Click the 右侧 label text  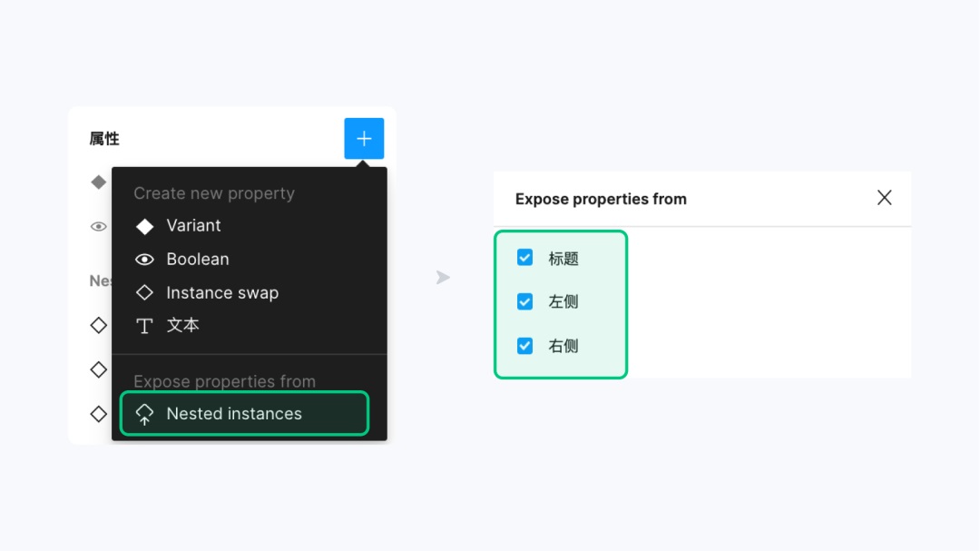pos(563,346)
